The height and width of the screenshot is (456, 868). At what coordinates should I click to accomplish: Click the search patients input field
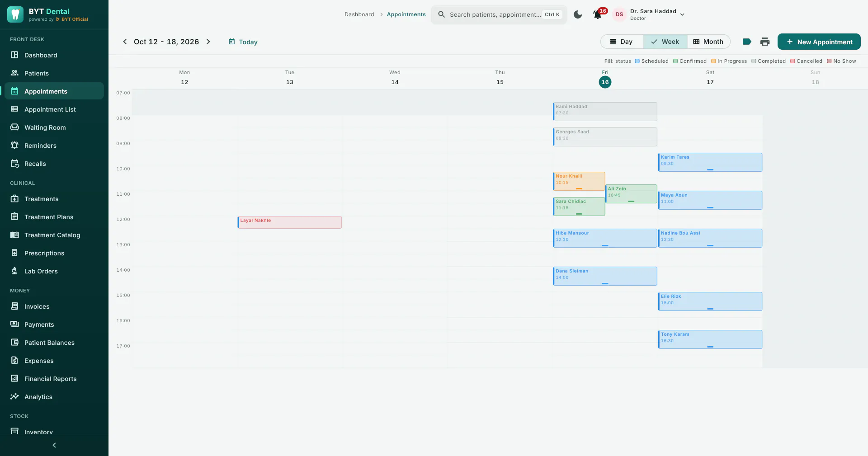pos(499,14)
